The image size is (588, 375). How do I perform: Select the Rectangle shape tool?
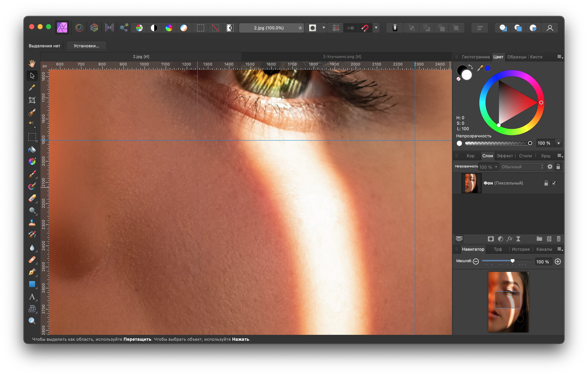pyautogui.click(x=32, y=284)
